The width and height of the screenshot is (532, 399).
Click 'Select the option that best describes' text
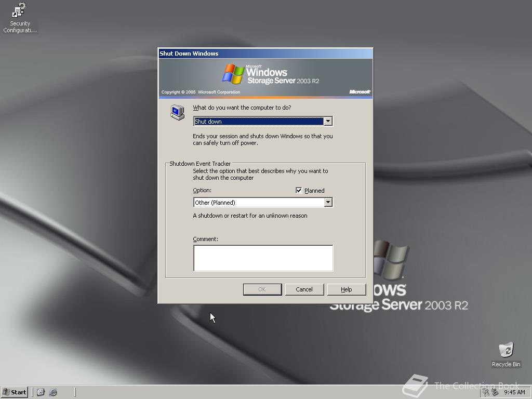(x=260, y=175)
